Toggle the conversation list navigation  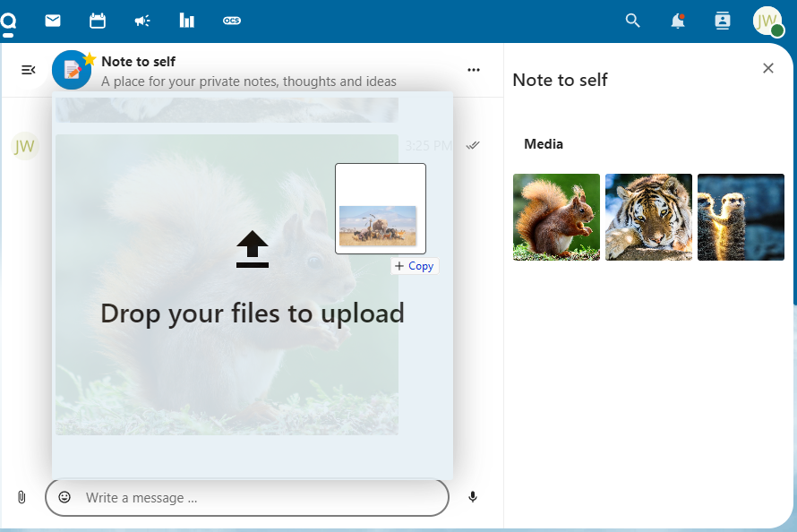click(29, 70)
